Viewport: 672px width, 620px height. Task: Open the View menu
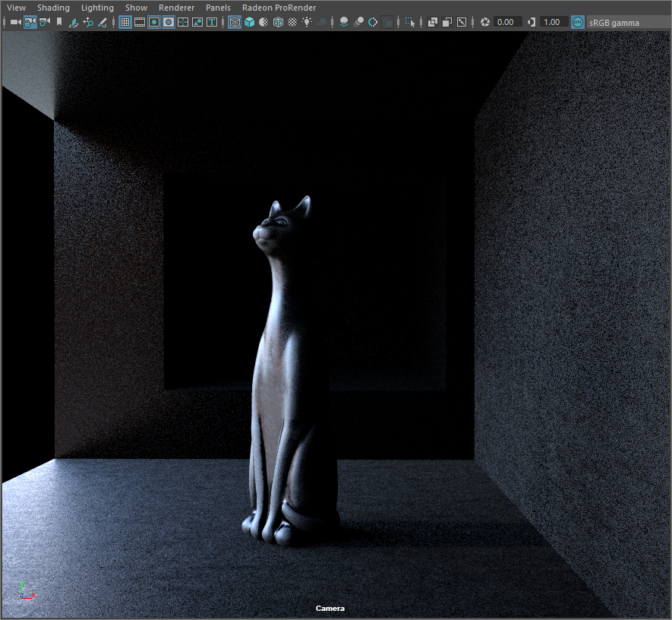point(16,8)
